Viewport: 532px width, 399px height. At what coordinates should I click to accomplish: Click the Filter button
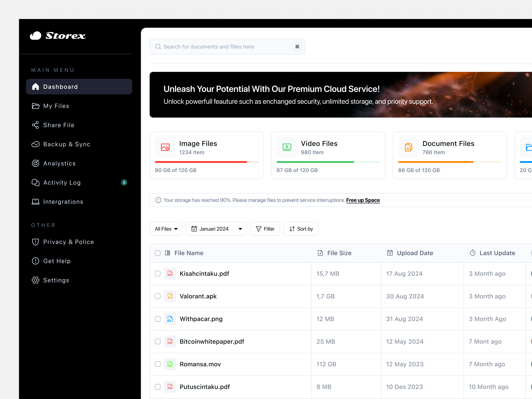pos(264,229)
